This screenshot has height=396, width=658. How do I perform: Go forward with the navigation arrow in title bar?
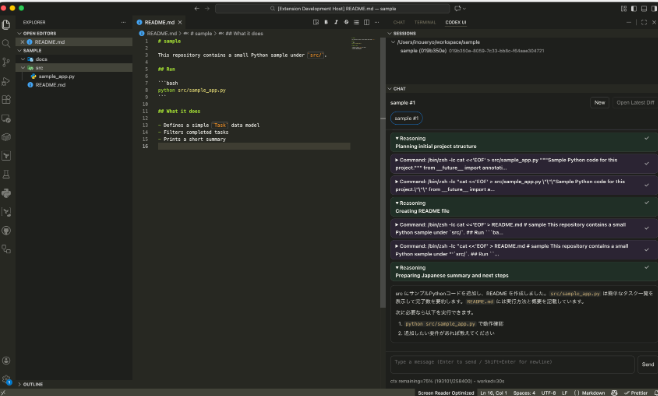pos(207,8)
